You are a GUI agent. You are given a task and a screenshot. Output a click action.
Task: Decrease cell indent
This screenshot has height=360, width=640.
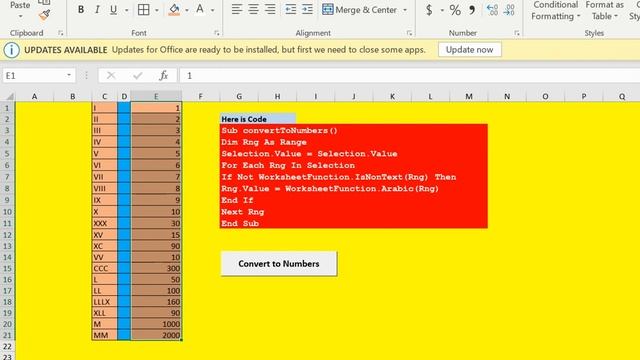[x=291, y=9]
